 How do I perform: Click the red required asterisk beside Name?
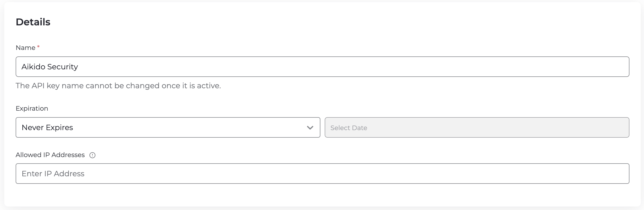[38, 47]
